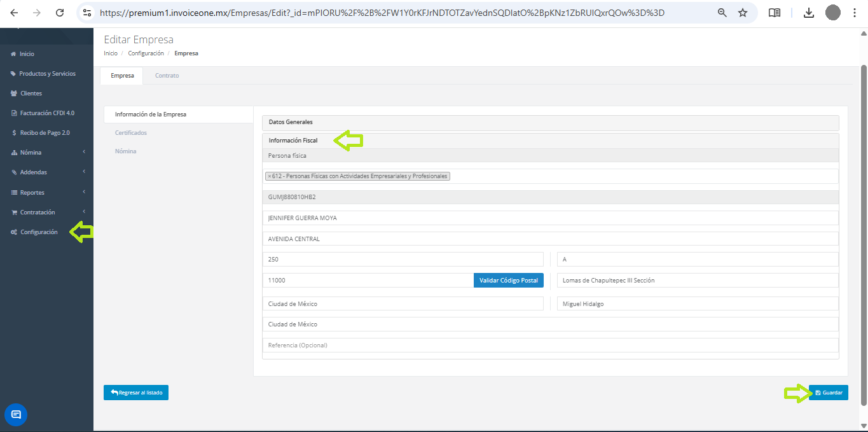Viewport: 868px width, 432px height.
Task: Open the browser downloads icon
Action: pos(809,13)
